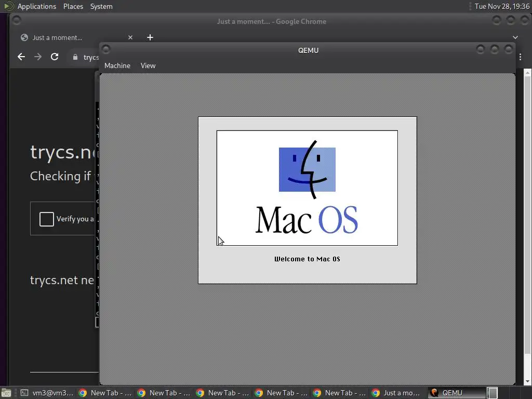Reload the page in Chrome
The height and width of the screenshot is (399, 532).
54,57
